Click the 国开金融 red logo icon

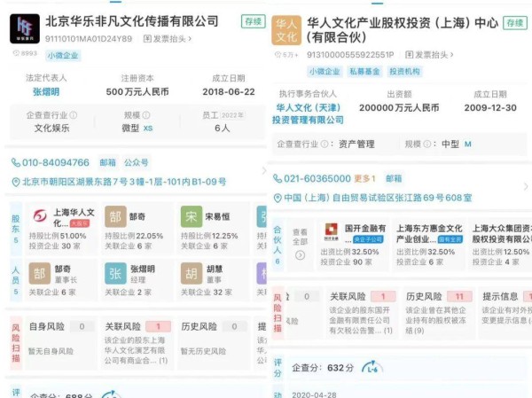(x=331, y=230)
